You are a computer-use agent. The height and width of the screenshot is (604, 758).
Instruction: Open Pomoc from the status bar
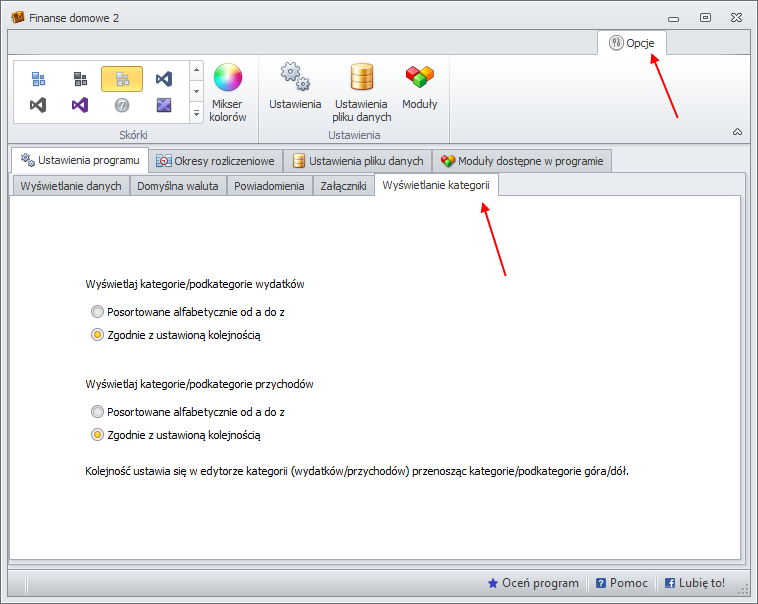622,583
